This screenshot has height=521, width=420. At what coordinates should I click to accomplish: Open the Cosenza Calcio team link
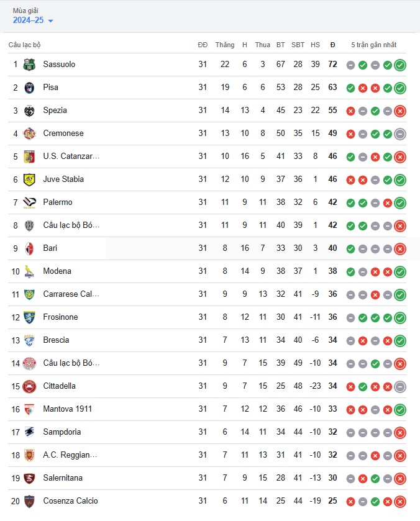pyautogui.click(x=70, y=501)
